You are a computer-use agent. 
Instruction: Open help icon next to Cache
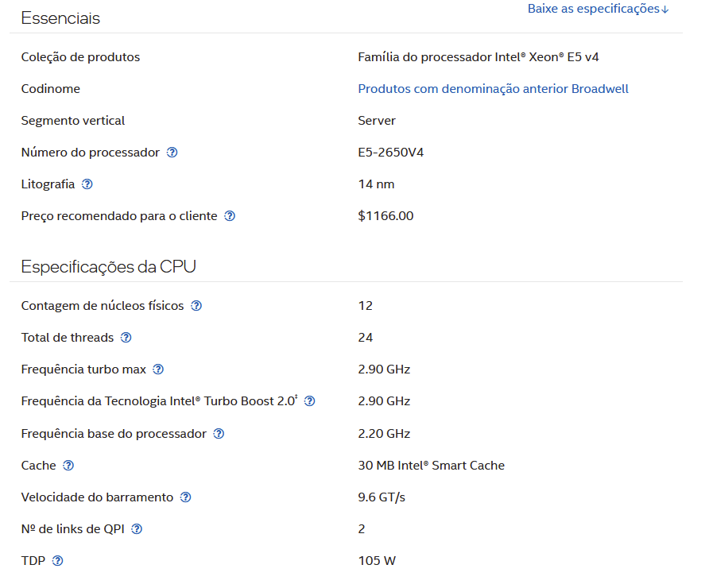(x=68, y=466)
